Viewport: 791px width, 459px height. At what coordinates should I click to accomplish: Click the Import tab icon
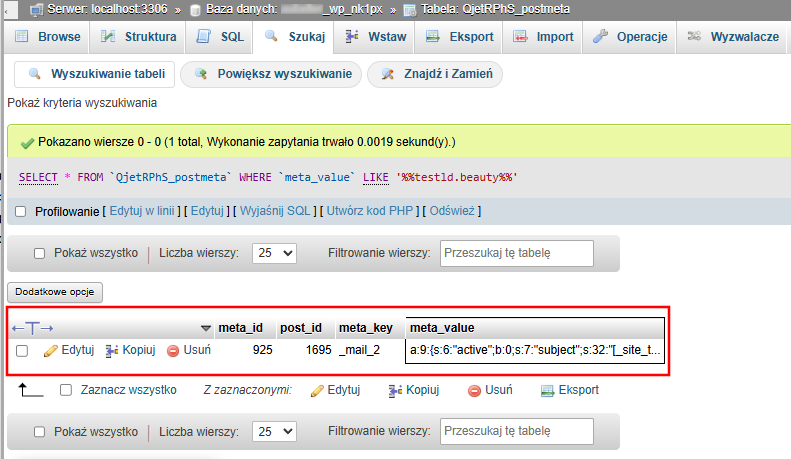click(520, 36)
